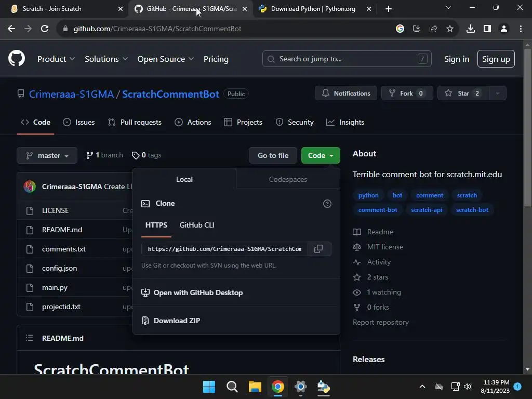532x399 pixels.
Task: Click the Go to file button
Action: coord(273,155)
